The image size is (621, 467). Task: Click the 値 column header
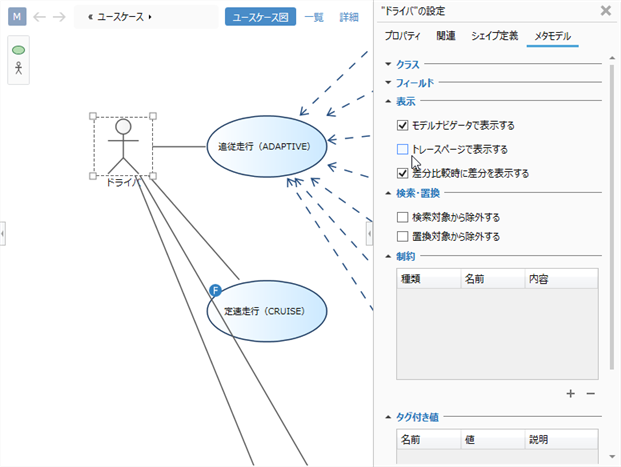click(x=493, y=439)
